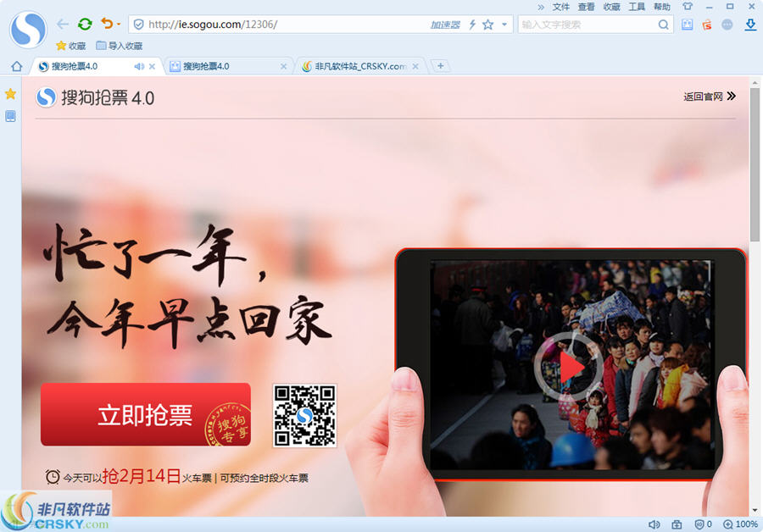The image size is (763, 532).
Task: Play the video on the tablet
Action: (568, 367)
